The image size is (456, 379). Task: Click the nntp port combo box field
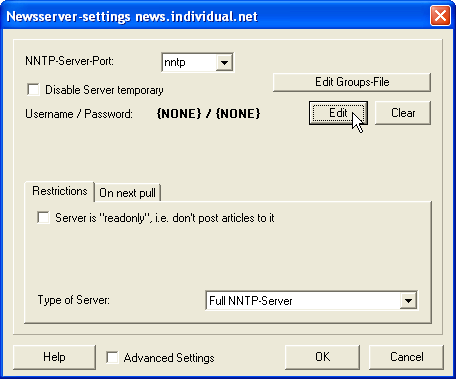(197, 62)
